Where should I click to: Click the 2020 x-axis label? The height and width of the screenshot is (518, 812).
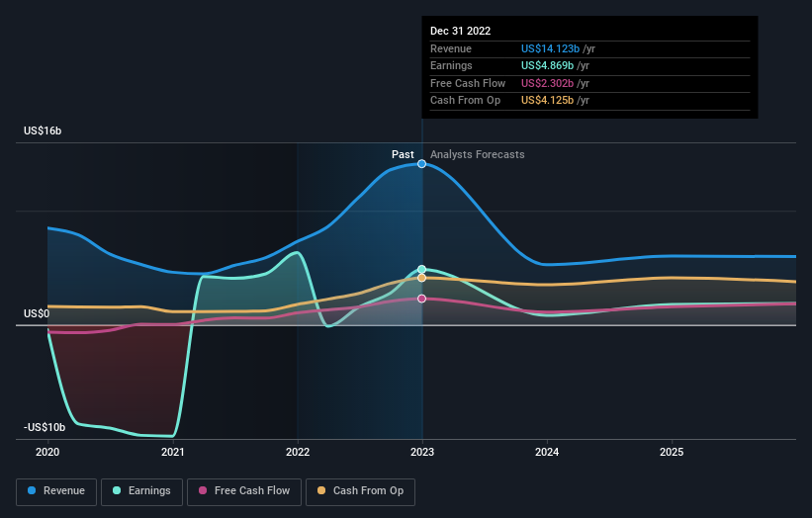click(x=47, y=453)
